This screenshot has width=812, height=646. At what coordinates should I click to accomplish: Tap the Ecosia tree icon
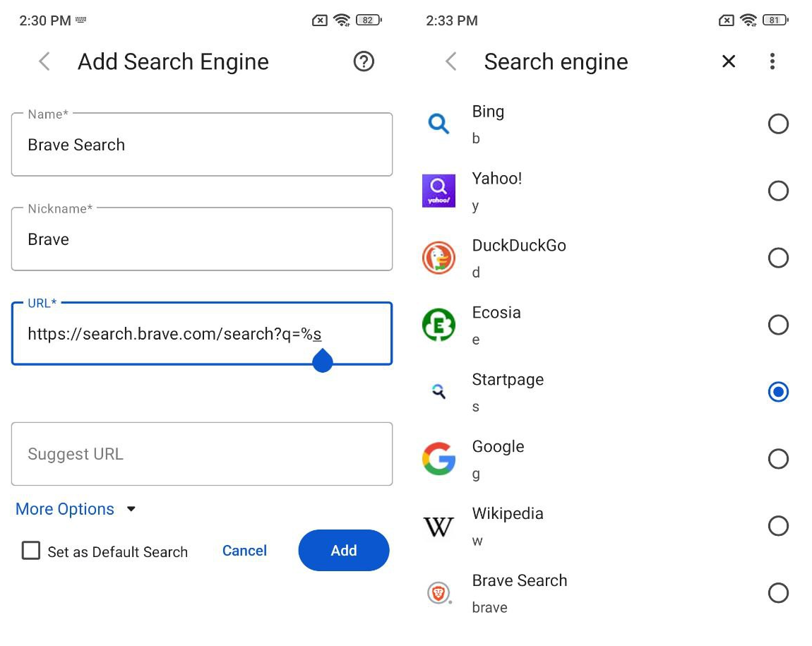(438, 325)
